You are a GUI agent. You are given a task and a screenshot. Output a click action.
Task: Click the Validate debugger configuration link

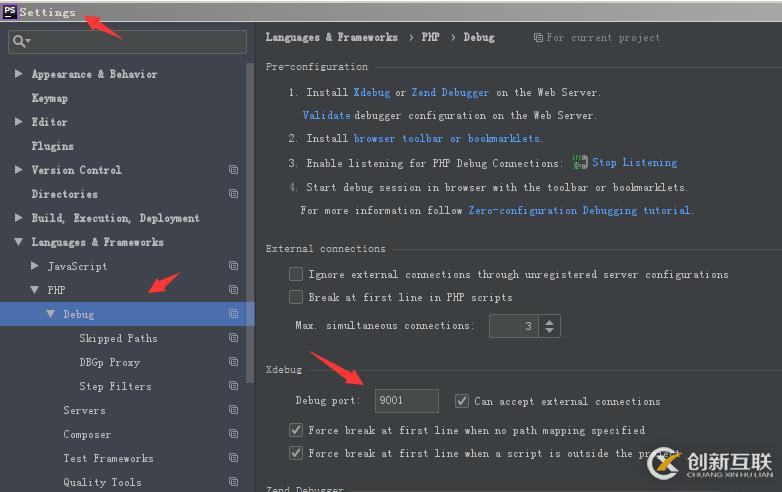pyautogui.click(x=326, y=115)
